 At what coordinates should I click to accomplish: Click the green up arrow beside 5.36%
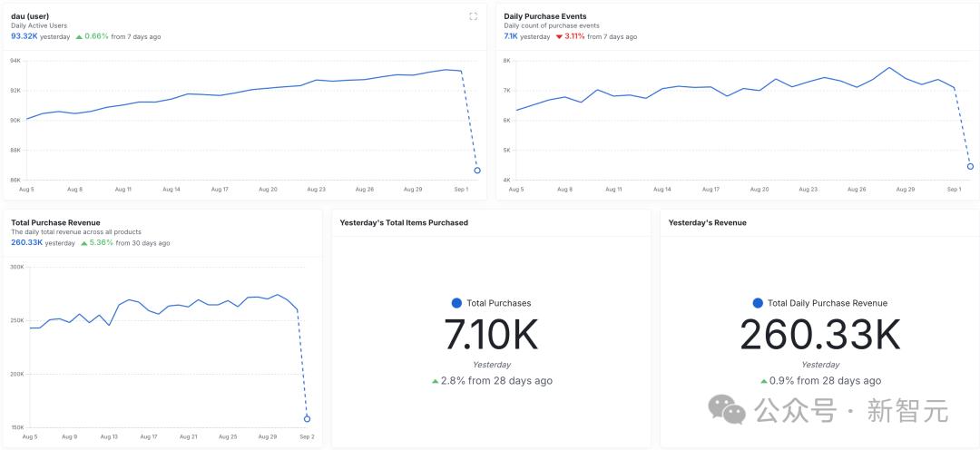84,243
